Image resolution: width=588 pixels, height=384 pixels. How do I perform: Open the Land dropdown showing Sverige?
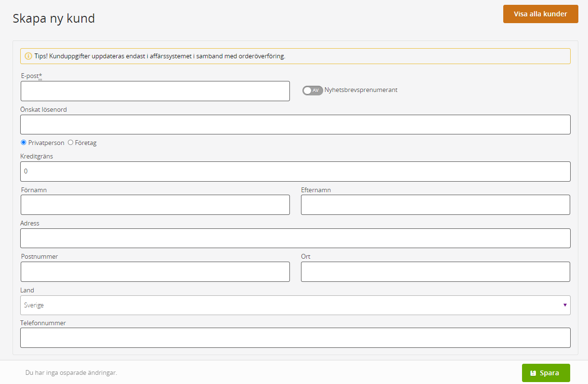point(295,305)
